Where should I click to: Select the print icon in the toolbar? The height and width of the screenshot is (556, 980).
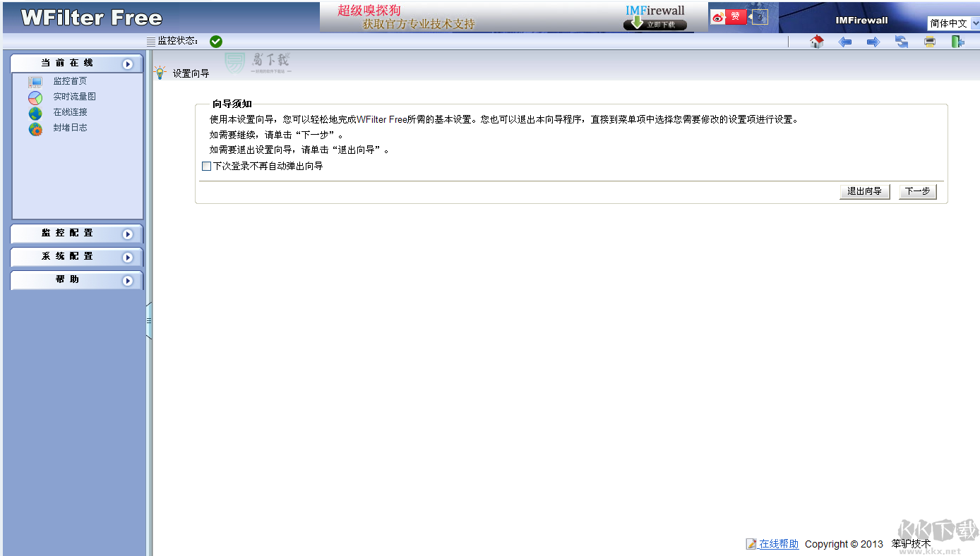click(929, 42)
